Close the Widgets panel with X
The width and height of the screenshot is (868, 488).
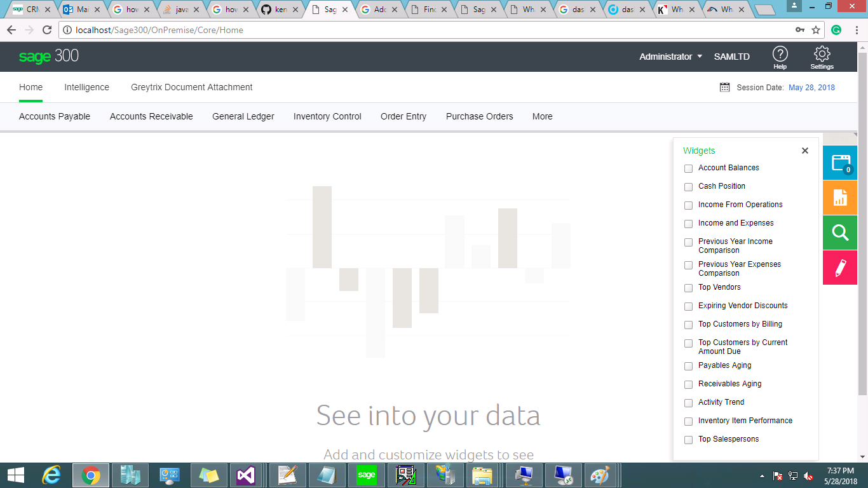805,151
